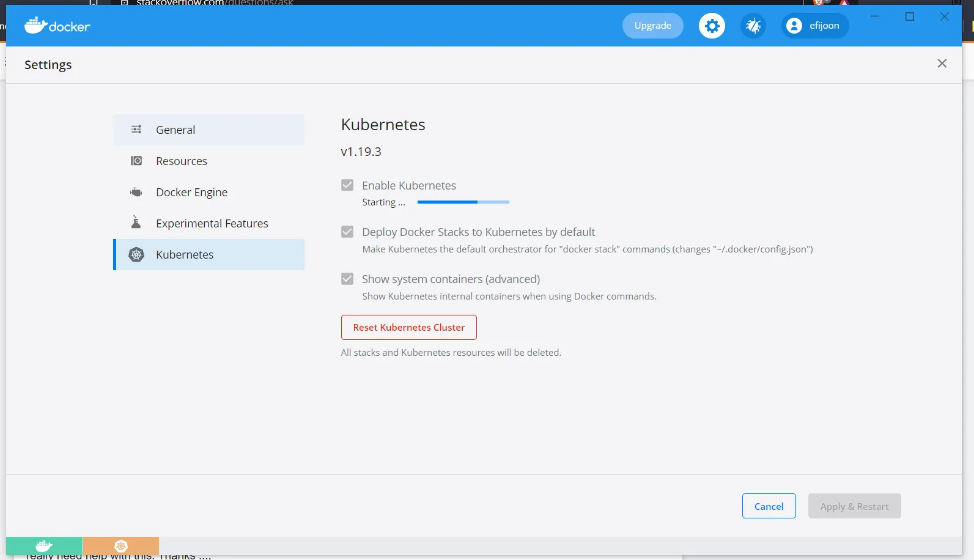Click the docker stack orchestrator description text
Screen dimensions: 974x560
tap(588, 249)
